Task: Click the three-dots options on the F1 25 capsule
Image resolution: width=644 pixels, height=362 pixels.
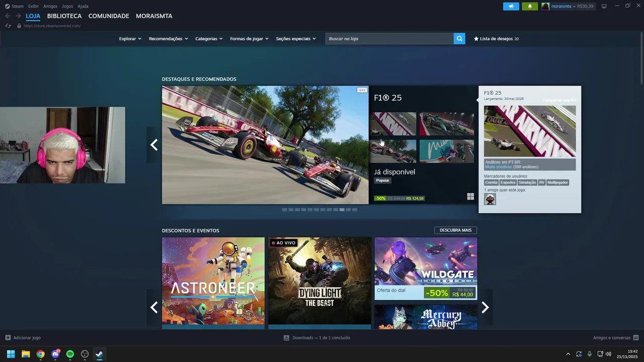Action: point(362,90)
